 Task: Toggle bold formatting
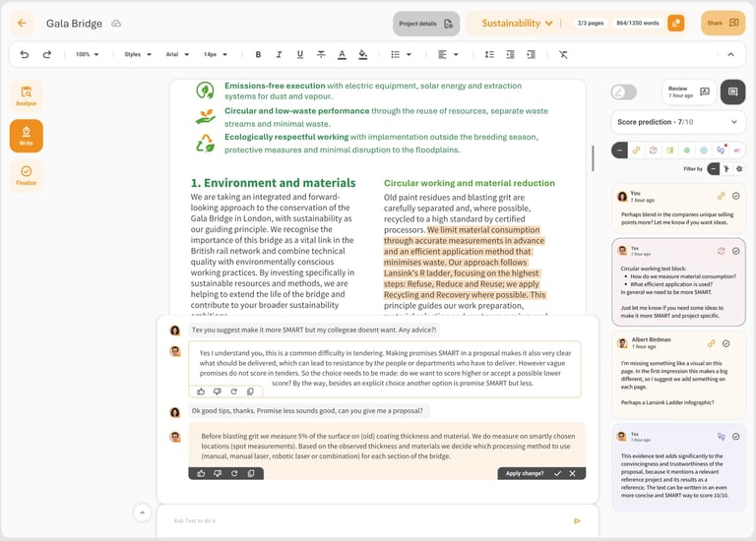[x=258, y=54]
